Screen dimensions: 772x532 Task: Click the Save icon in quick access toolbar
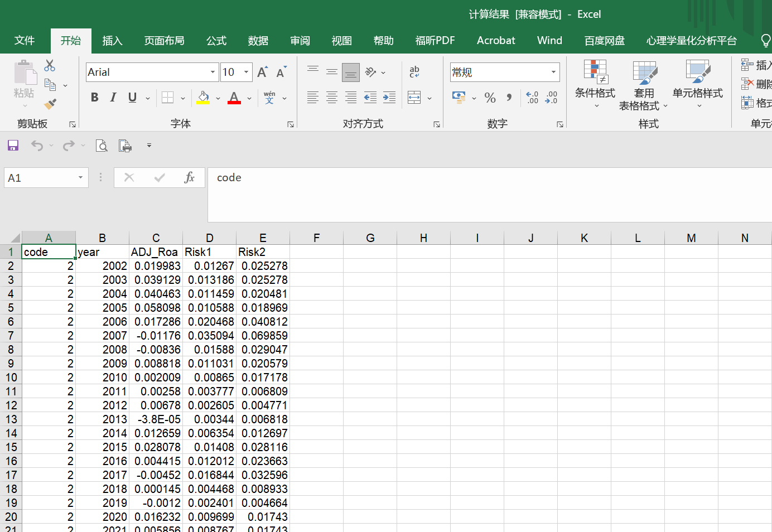tap(13, 146)
